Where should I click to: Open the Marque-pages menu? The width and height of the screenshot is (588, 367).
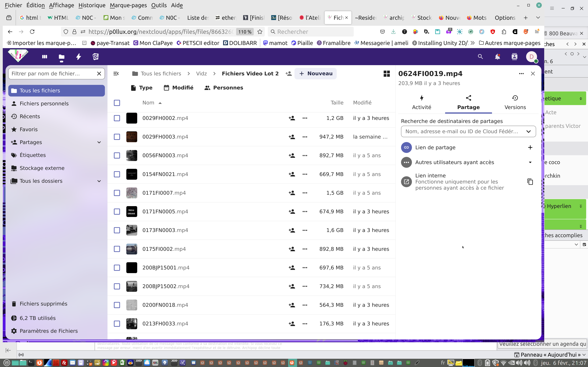click(128, 5)
